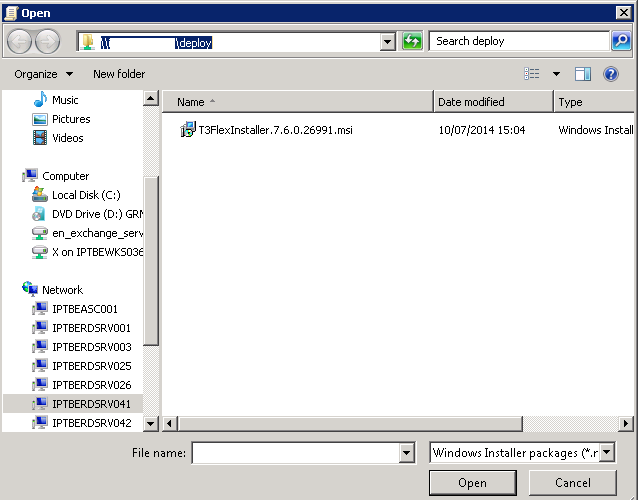Click the IPTBERDSRV025 computer icon
638x500 pixels.
(40, 366)
